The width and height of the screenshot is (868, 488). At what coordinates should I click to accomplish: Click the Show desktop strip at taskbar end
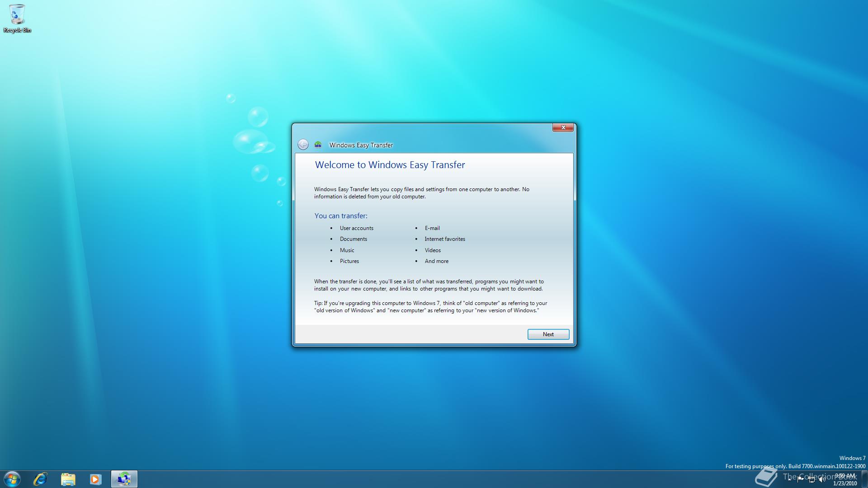pyautogui.click(x=865, y=478)
